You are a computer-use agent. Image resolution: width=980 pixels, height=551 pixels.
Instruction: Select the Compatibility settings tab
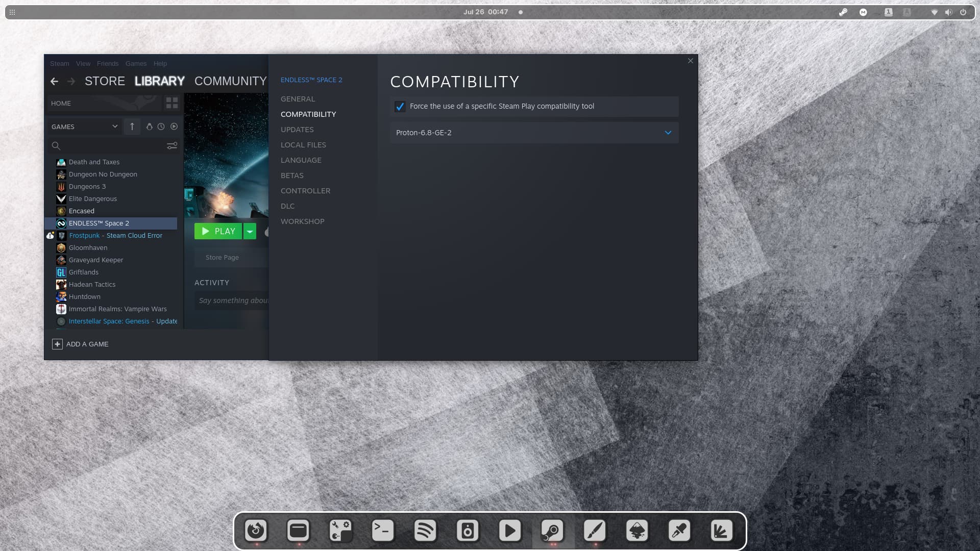point(308,114)
